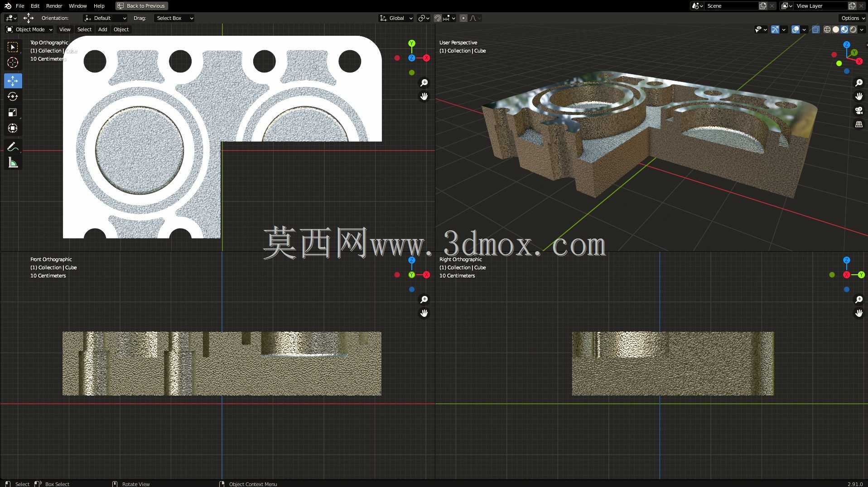Open the viewport Add menu
The width and height of the screenshot is (868, 487).
pyautogui.click(x=103, y=29)
